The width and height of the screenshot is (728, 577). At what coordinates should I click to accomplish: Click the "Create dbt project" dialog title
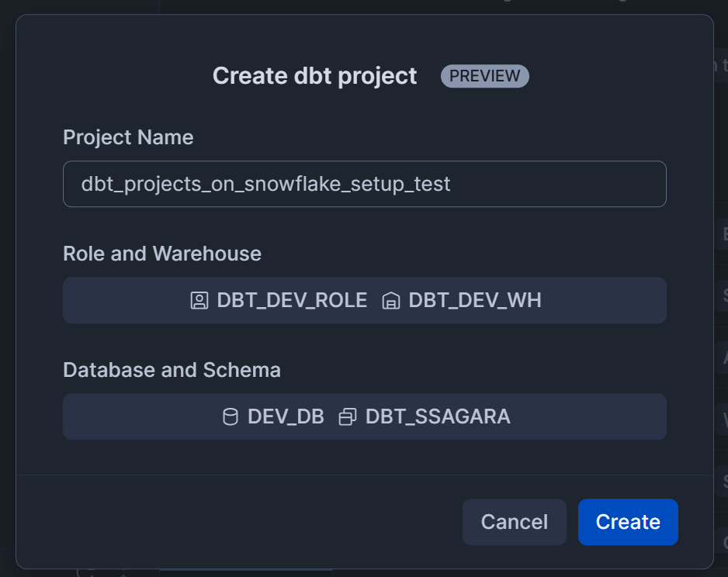tap(314, 76)
